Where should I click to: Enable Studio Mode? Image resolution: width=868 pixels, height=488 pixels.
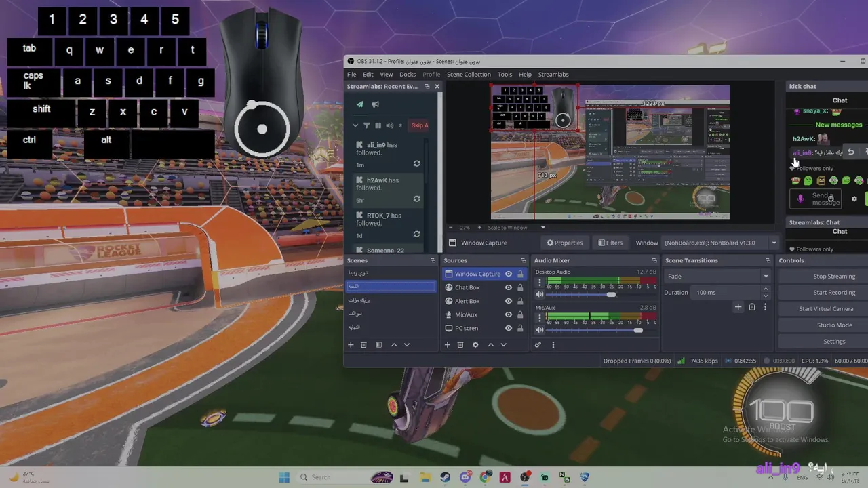coord(834,325)
